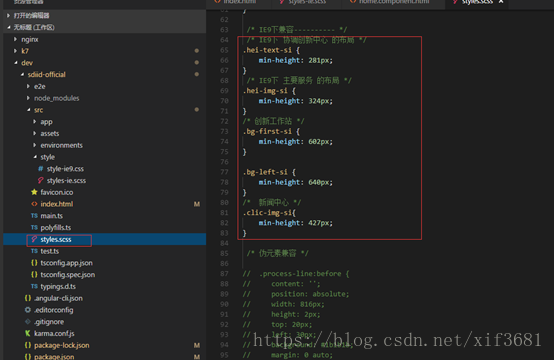Click the Sass icon beside styles-ie.scss

tap(41, 181)
